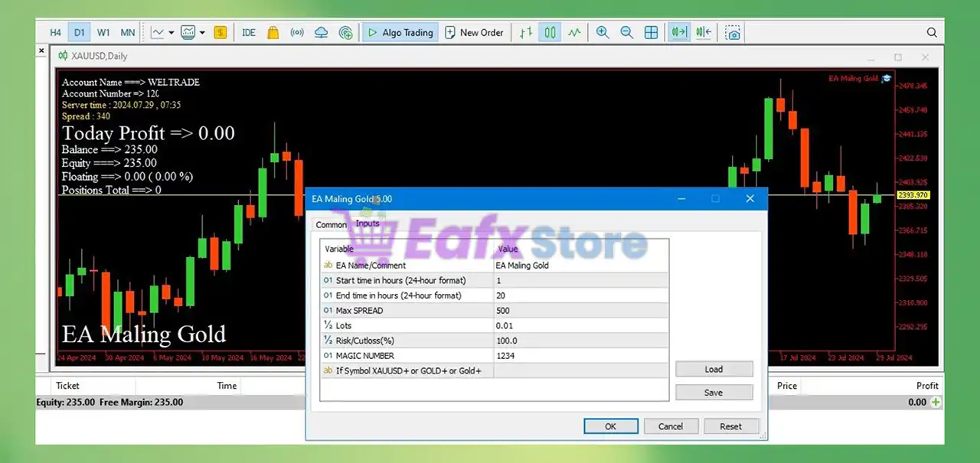Open the chart templates icon
The width and height of the screenshot is (980, 463).
pos(188,33)
